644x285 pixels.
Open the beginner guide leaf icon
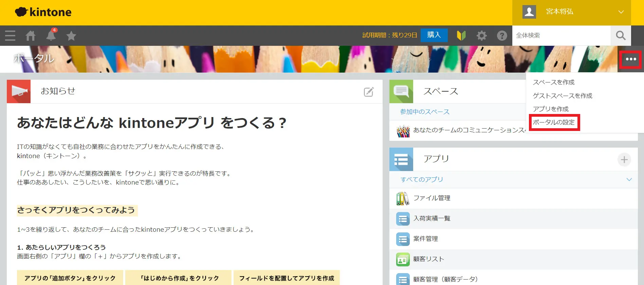tap(461, 35)
